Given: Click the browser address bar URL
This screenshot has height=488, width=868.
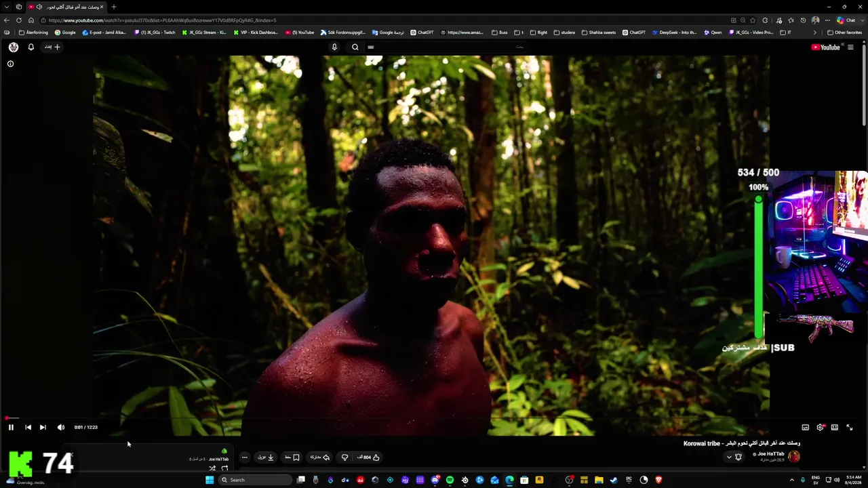Looking at the screenshot, I should (162, 20).
